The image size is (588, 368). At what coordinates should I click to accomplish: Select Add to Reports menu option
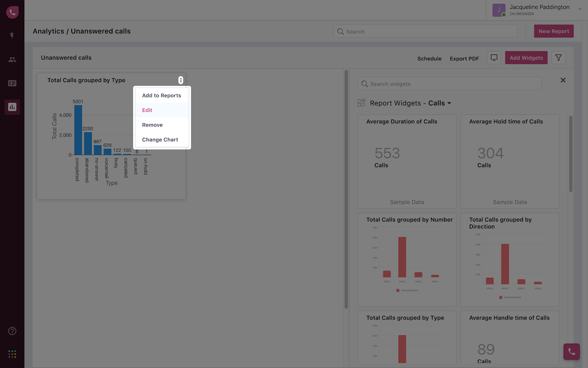click(x=162, y=95)
